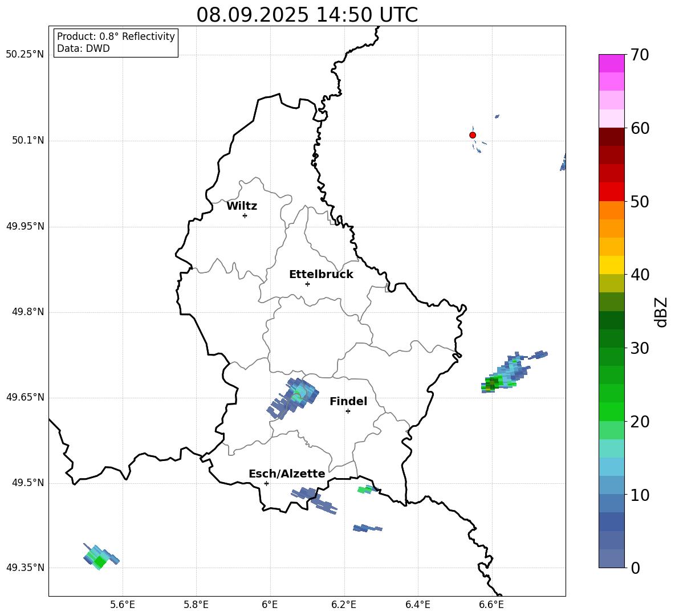The height and width of the screenshot is (616, 675).
Task: Click the bright green colorbar segment at 20
Action: tap(611, 411)
